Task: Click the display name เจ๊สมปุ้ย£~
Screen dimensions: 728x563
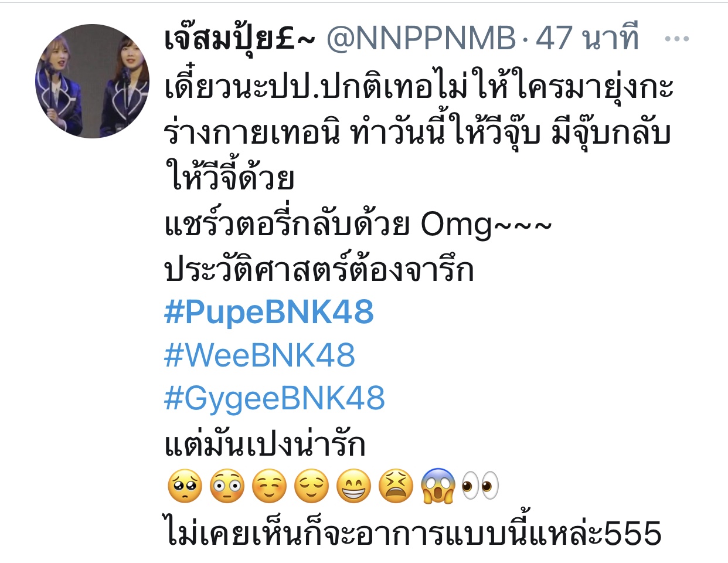Action: tap(240, 39)
